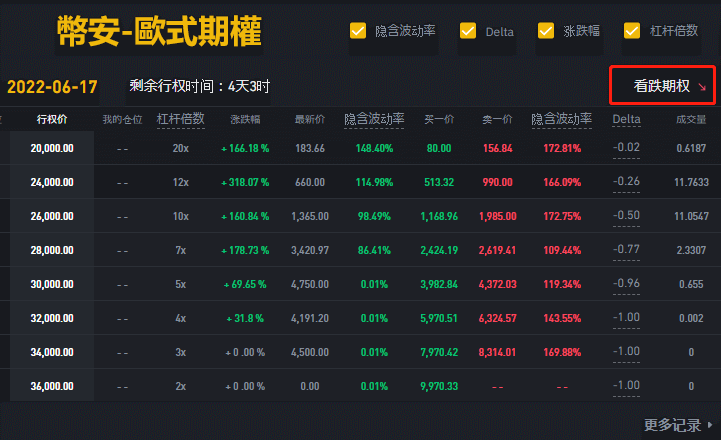Screen dimensions: 721x440
Task: Click the 卖一价 column header
Action: [x=497, y=120]
